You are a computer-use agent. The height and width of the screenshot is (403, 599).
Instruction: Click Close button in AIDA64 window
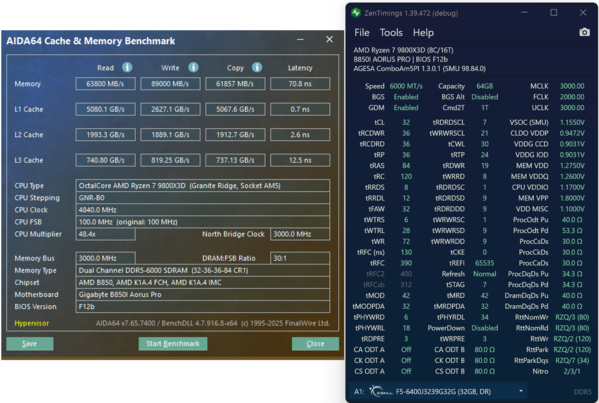click(x=315, y=343)
